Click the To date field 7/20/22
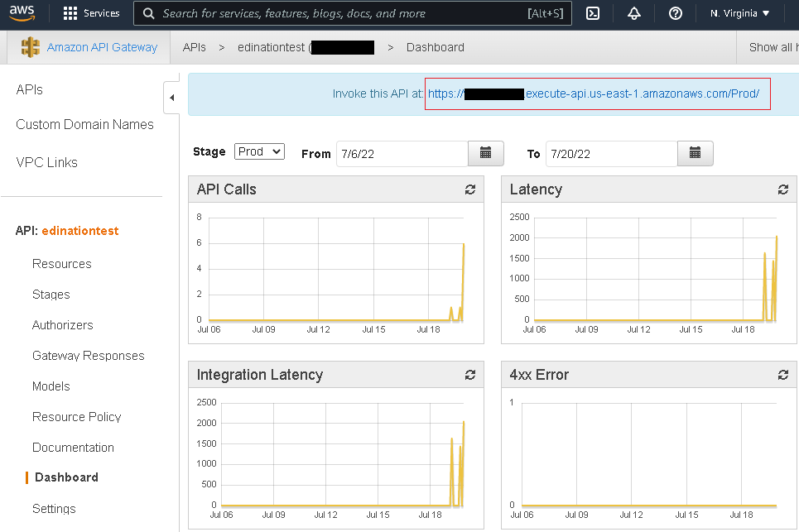Viewport: 799px width, 532px height. 612,154
